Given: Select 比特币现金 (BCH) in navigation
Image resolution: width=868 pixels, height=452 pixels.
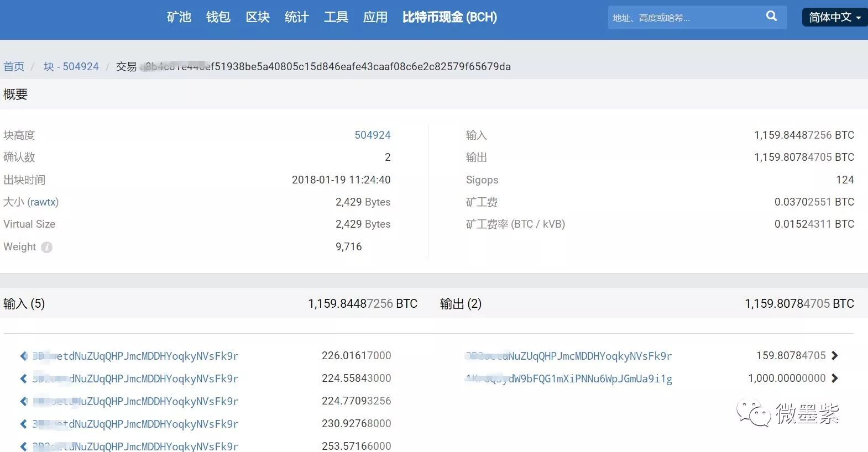Looking at the screenshot, I should pos(450,17).
